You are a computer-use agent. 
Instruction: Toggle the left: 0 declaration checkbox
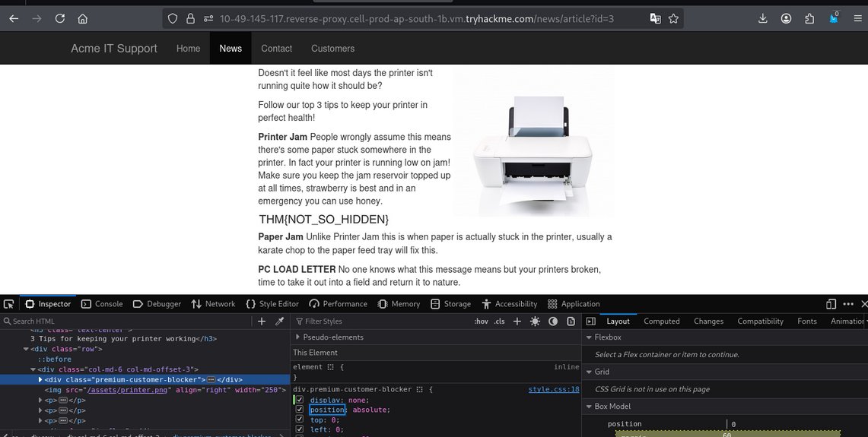pyautogui.click(x=300, y=429)
